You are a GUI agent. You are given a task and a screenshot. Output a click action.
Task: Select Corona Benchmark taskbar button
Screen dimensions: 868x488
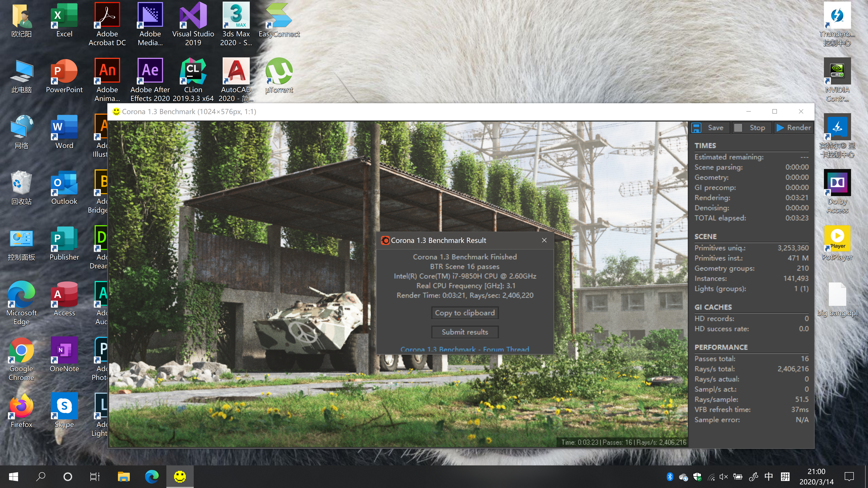coord(180,476)
